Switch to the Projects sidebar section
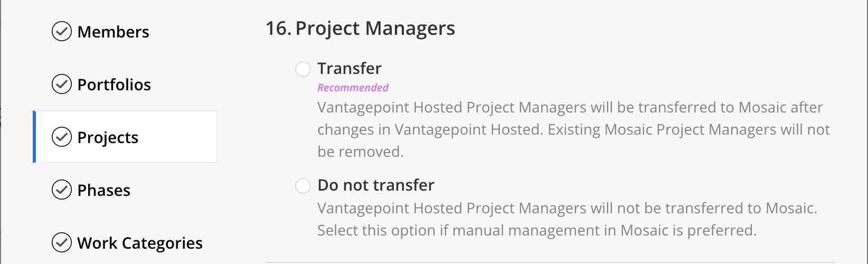Image resolution: width=868 pixels, height=264 pixels. coord(126,137)
